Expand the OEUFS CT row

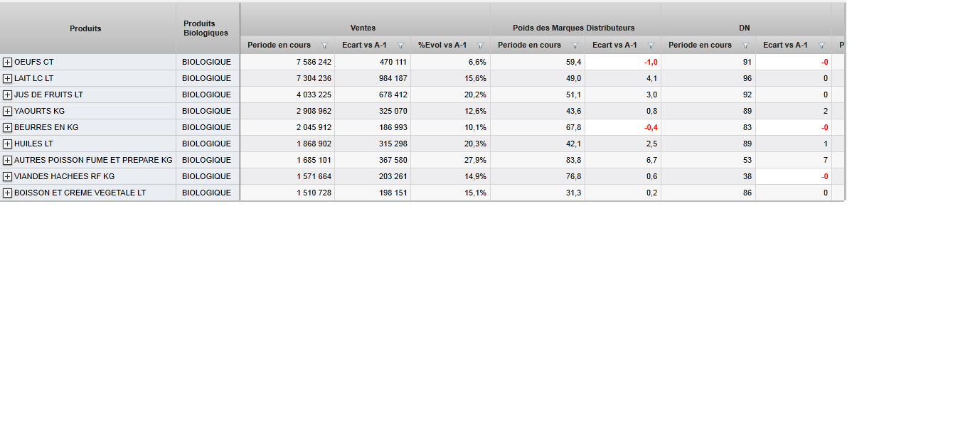tap(8, 63)
